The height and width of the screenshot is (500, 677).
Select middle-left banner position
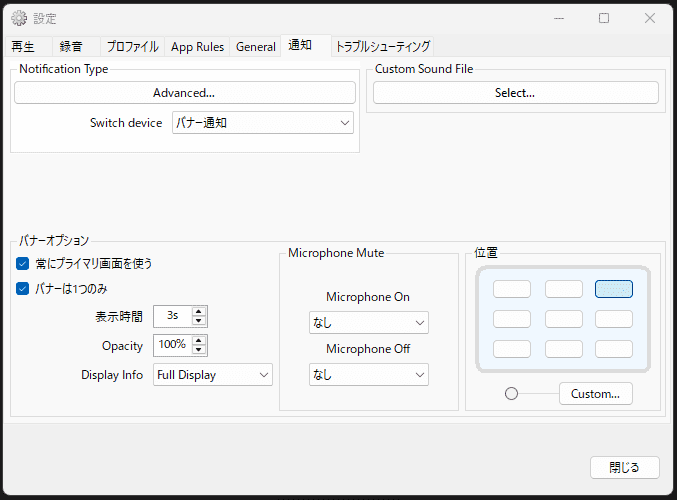pos(512,319)
